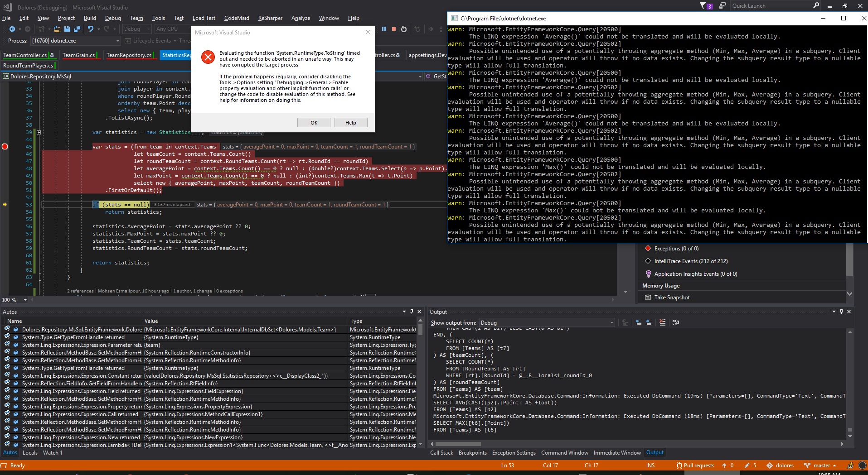Pin the Output panel
This screenshot has width=868, height=475.
pyautogui.click(x=841, y=312)
